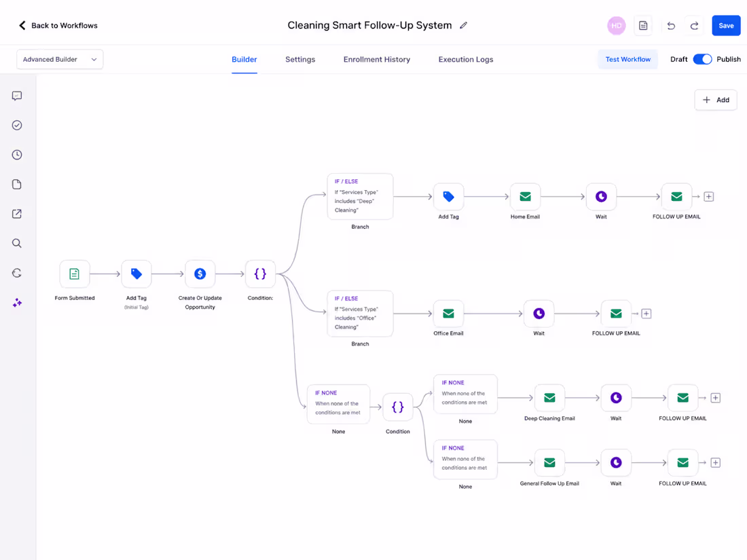Add step after Office branch Follow Up Email

click(x=646, y=314)
